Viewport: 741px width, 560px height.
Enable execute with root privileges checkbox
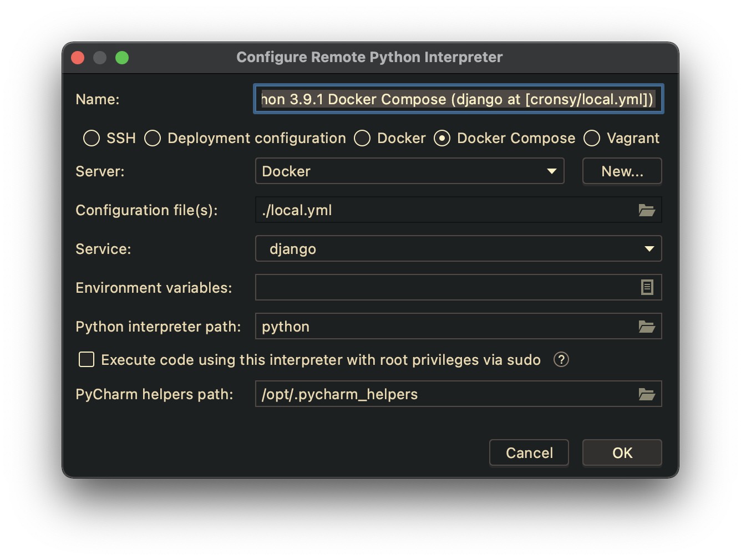(87, 360)
